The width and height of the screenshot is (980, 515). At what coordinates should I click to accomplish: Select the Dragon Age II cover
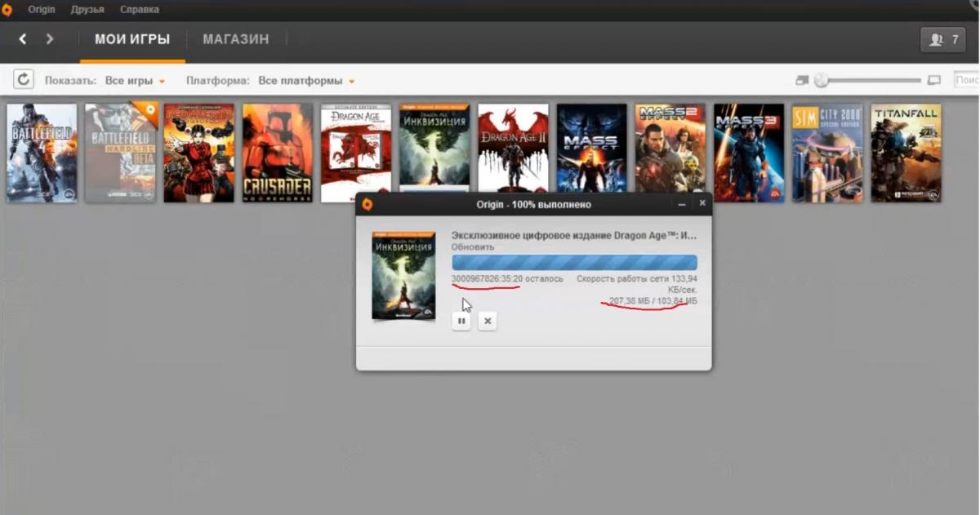pyautogui.click(x=513, y=149)
